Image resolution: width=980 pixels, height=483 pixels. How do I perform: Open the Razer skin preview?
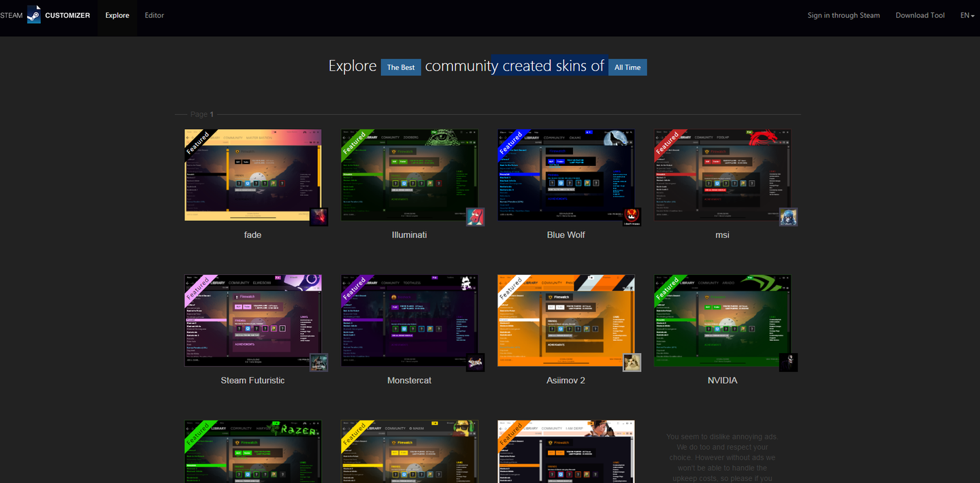pos(252,451)
